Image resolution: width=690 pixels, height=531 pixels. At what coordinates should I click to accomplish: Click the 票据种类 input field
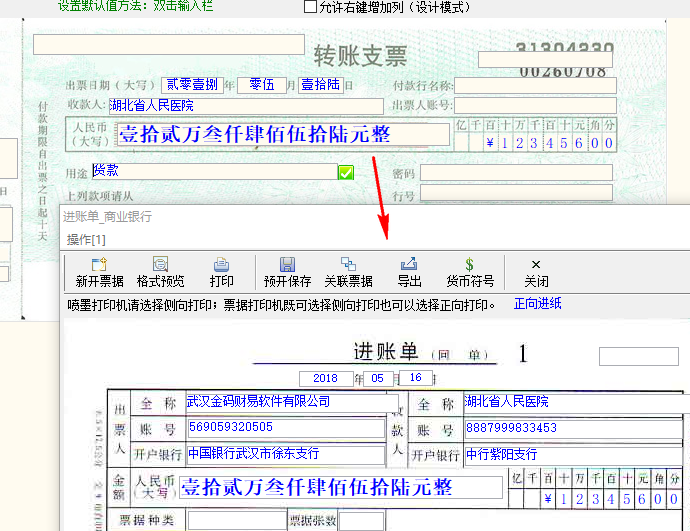(x=237, y=521)
